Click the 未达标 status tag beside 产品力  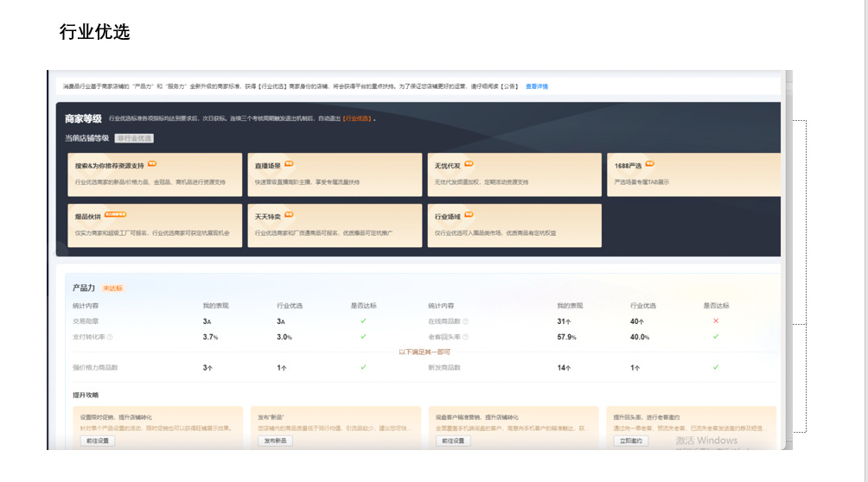pos(113,289)
